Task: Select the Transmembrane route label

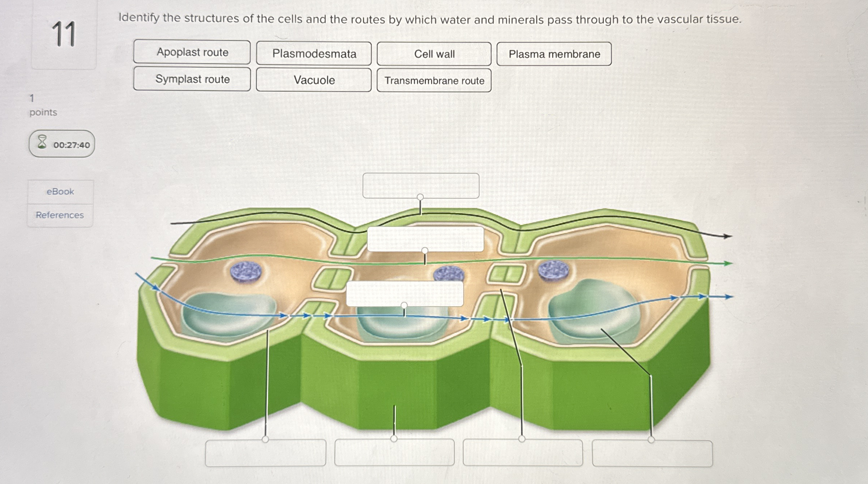Action: coord(434,80)
